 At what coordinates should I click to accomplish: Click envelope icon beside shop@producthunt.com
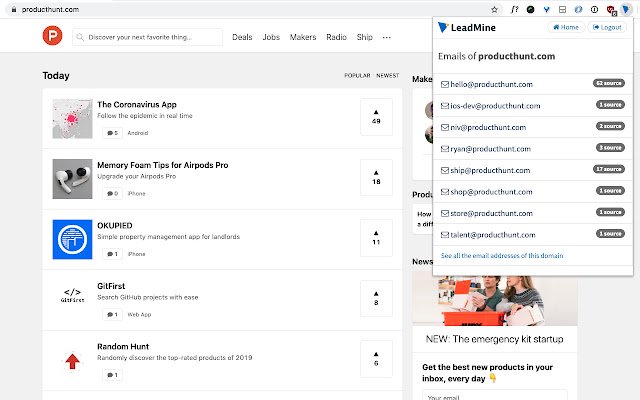click(444, 192)
